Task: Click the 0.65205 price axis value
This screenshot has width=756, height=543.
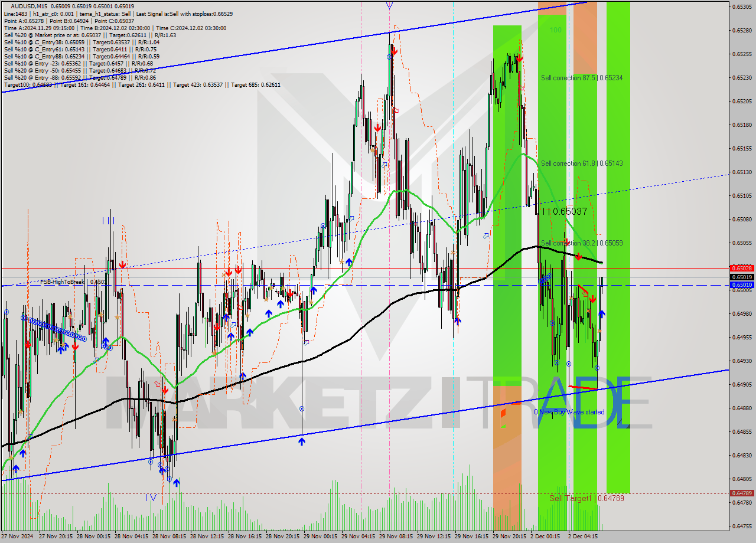Action: point(742,101)
